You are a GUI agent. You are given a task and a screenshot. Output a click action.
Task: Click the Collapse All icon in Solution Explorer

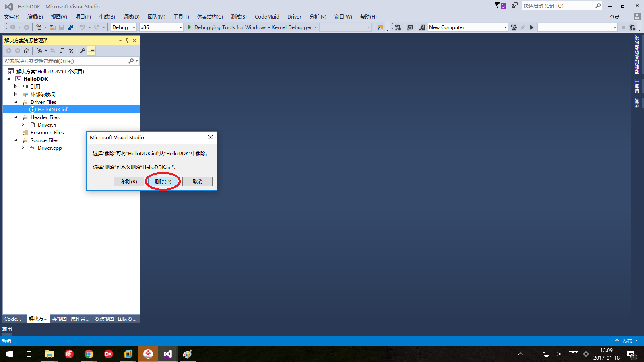(62, 51)
